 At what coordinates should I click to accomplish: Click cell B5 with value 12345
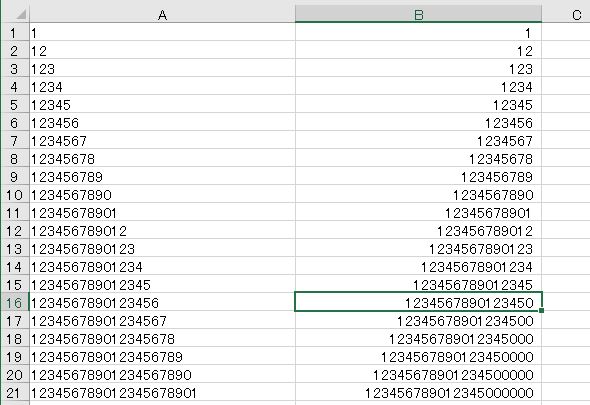(418, 105)
